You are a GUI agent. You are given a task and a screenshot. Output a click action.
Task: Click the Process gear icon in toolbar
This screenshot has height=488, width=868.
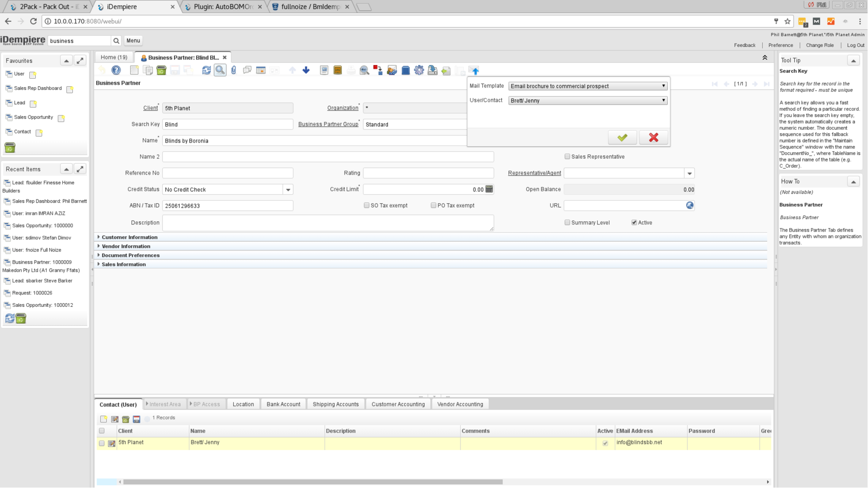coord(419,70)
